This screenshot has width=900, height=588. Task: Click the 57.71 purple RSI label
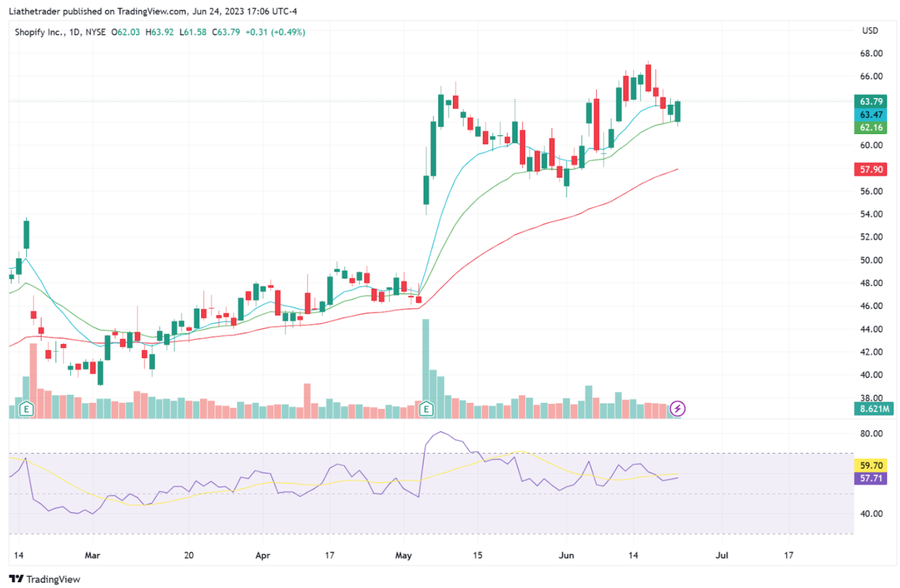tap(871, 478)
